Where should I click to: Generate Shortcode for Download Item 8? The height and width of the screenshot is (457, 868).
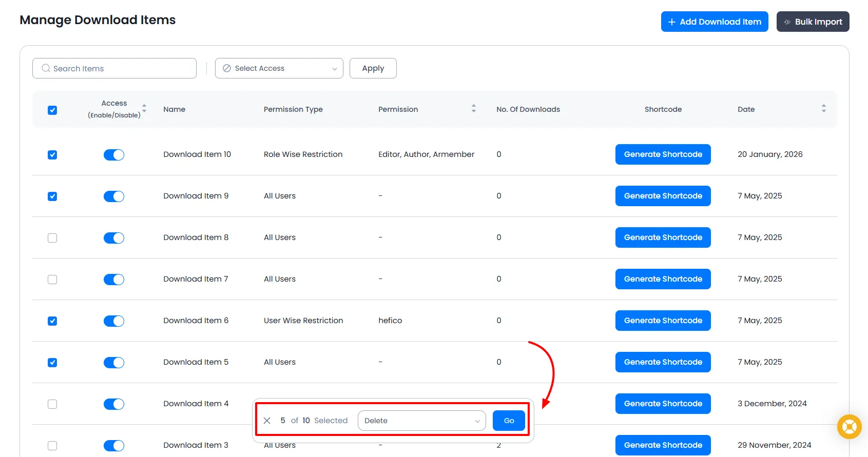tap(663, 237)
